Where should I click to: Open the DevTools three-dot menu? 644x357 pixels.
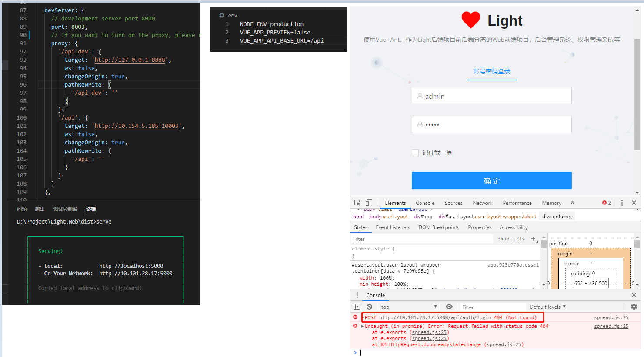click(x=622, y=203)
